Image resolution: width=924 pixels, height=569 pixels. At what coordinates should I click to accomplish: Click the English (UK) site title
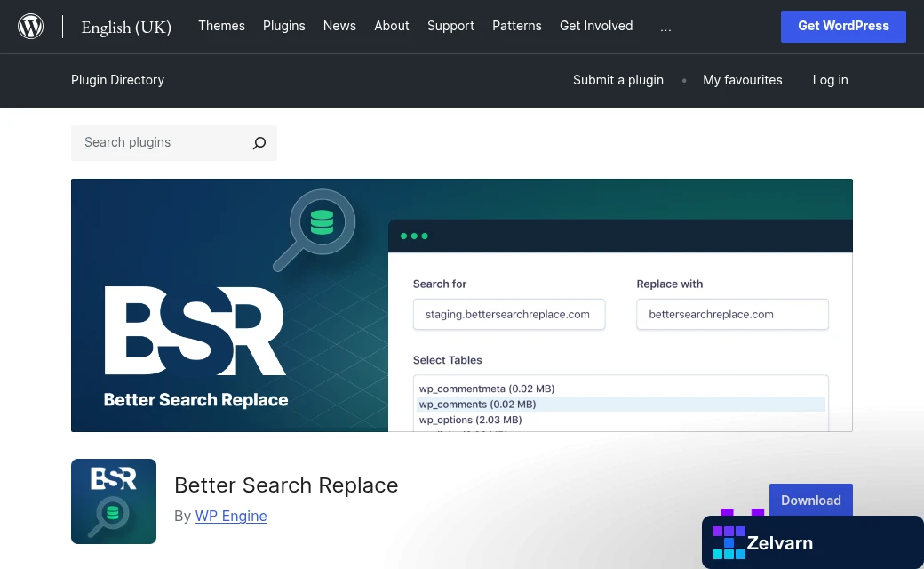[x=126, y=28]
